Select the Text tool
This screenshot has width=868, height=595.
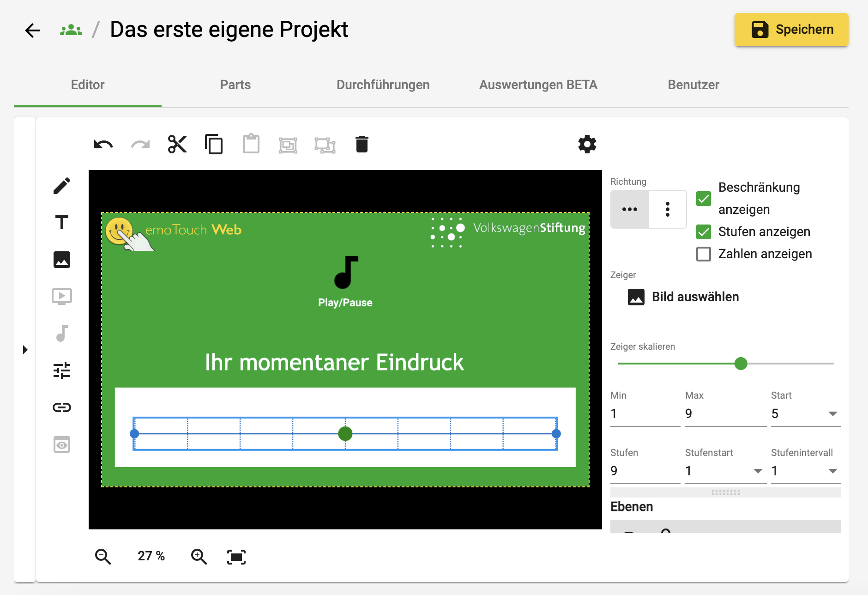point(62,223)
